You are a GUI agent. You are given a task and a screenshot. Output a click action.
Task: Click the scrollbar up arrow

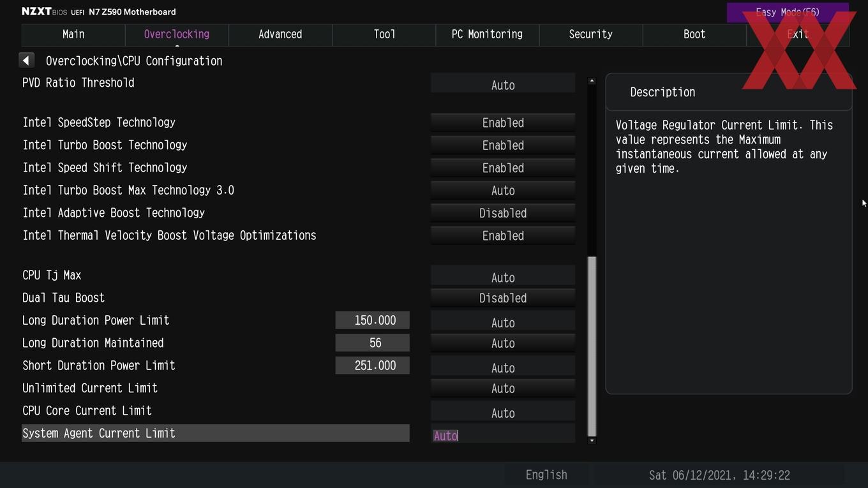click(592, 81)
